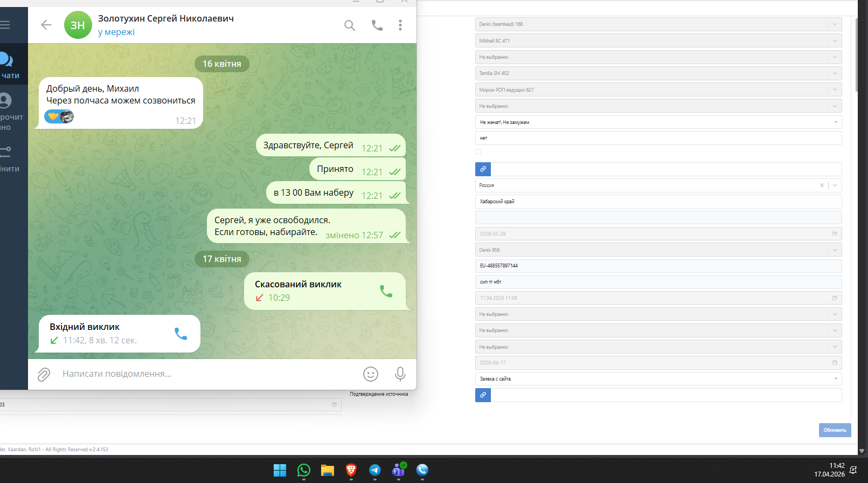
Task: Click the reaction emoji under 'Добрый день, Михаил'
Action: [x=59, y=116]
